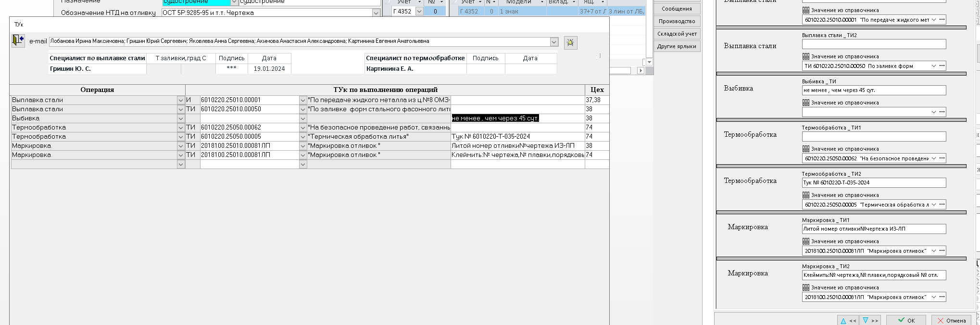Open Сообщения shortcut button
The image size is (980, 325).
pos(677,9)
